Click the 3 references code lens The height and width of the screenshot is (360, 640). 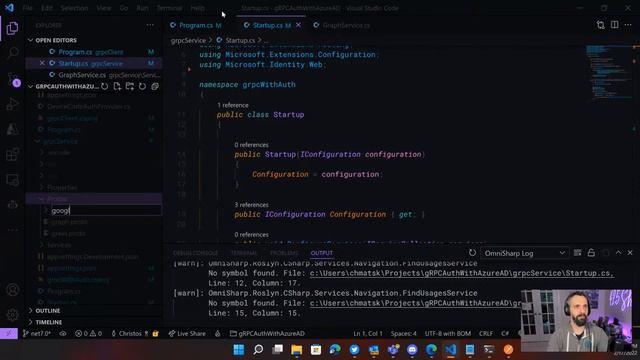tap(251, 205)
